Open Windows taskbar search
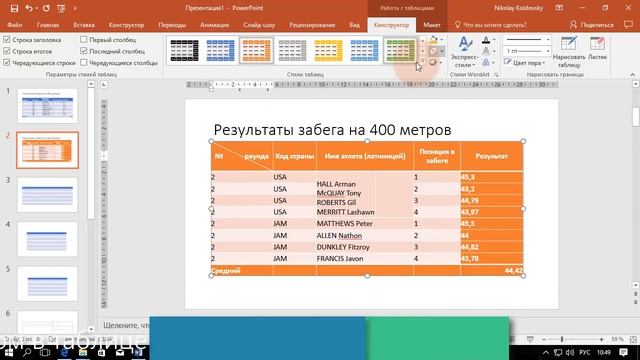640x360 pixels. (x=27, y=352)
